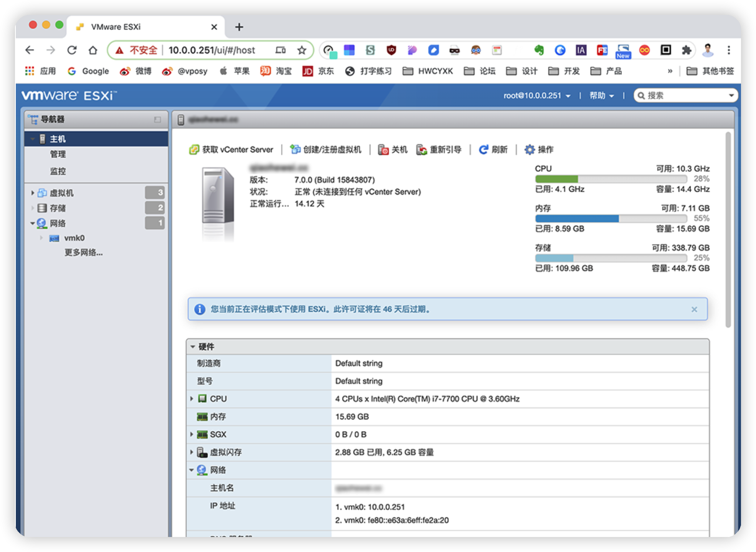Click the Reboot (重新引导) toolbar button
Viewport: 756px width, 552px height.
pyautogui.click(x=439, y=150)
